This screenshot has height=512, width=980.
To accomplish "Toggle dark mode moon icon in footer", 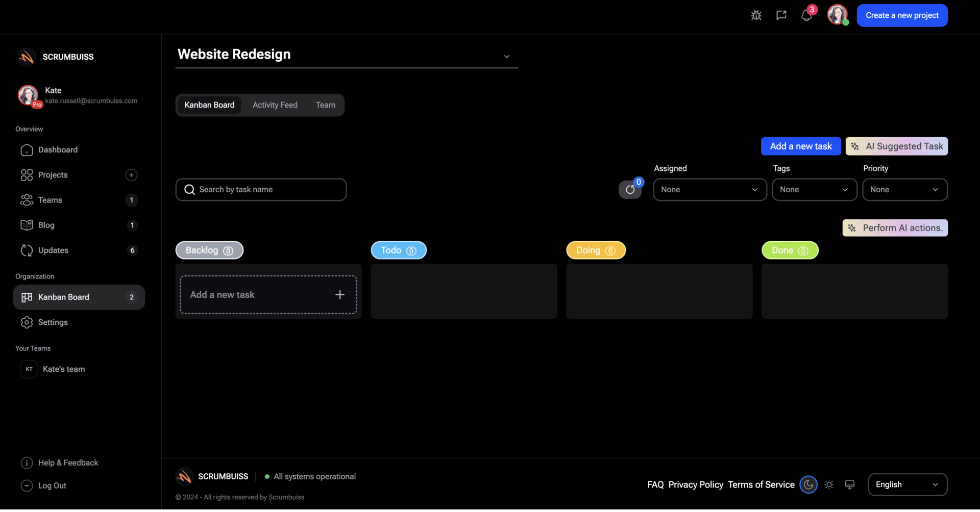I will point(808,484).
